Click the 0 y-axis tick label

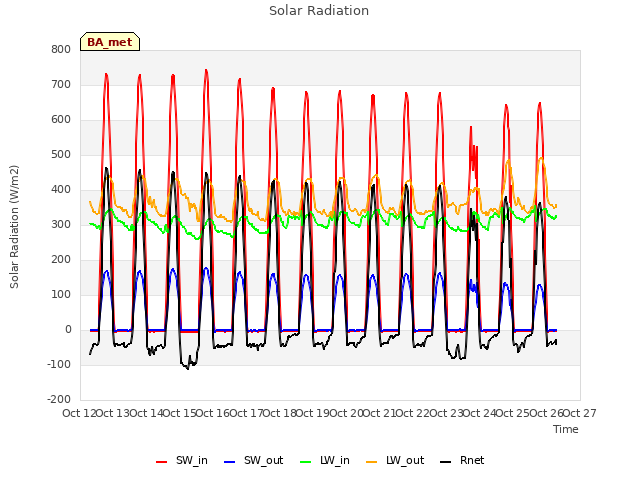click(x=68, y=330)
